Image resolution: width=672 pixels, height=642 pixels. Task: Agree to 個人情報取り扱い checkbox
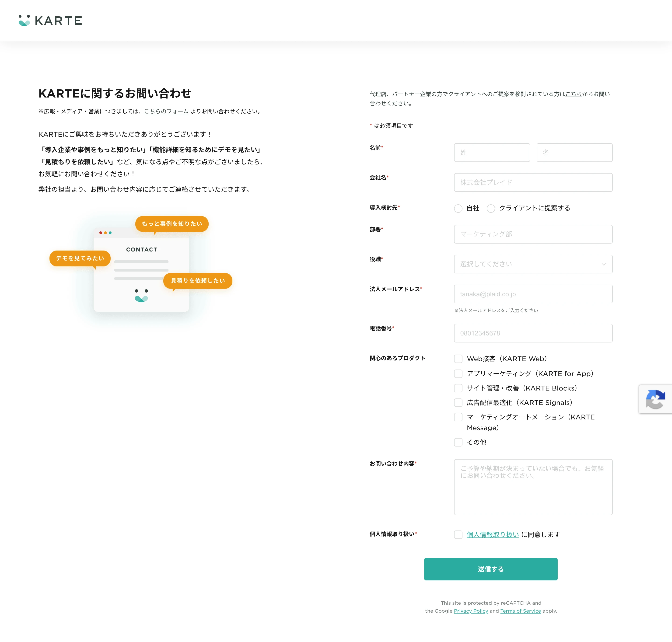458,534
